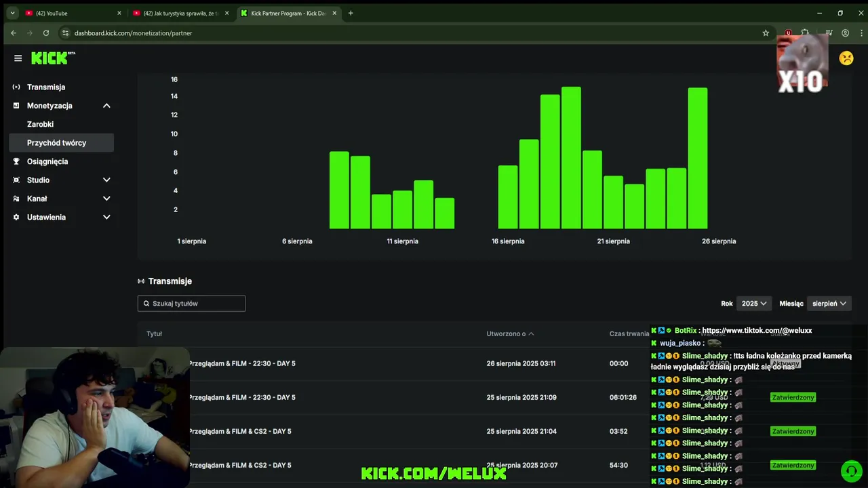Screen dimensions: 868x488
Task: Click the 54:30 duration cell
Action: 618,466
